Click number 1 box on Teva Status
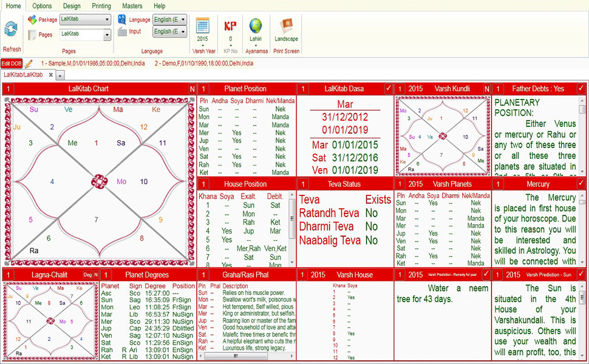 point(303,184)
